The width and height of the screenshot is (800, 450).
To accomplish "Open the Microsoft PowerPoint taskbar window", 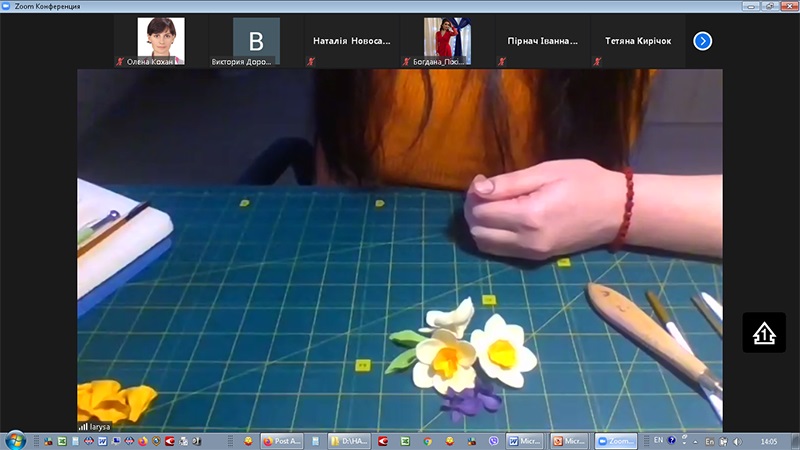I will (570, 441).
